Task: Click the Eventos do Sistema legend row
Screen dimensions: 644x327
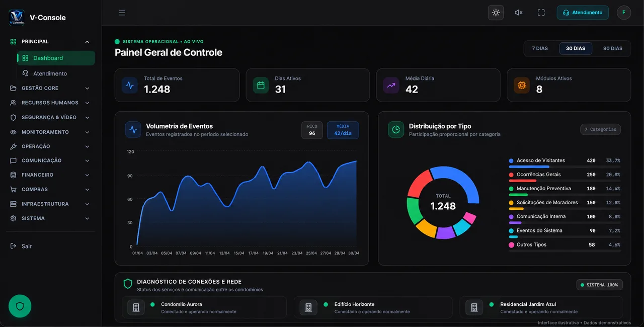Action: click(565, 233)
